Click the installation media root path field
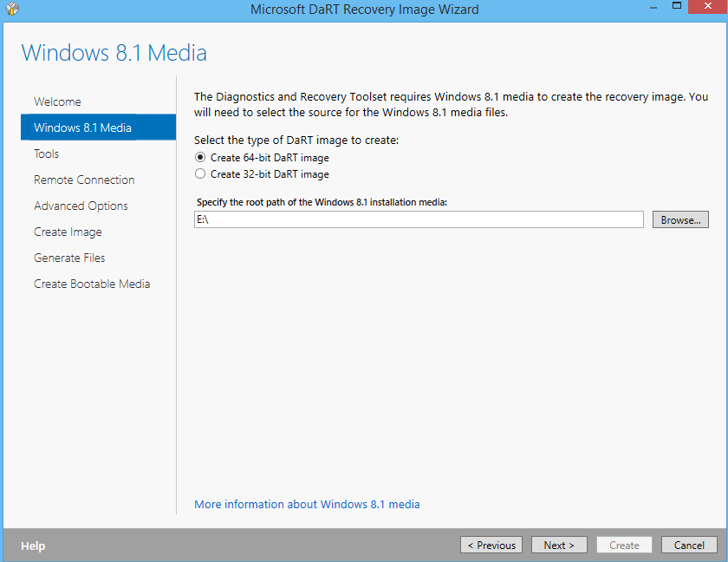 pos(419,219)
